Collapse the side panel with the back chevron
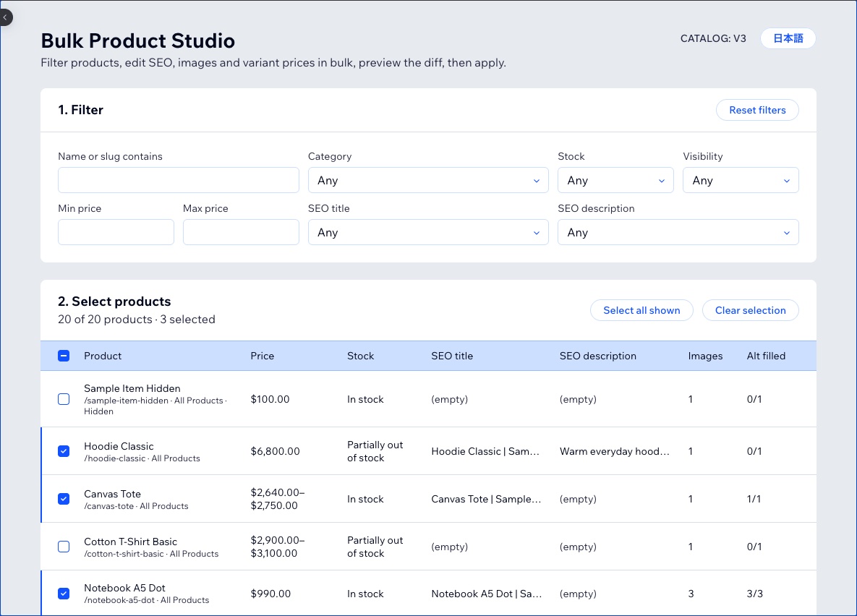Screen dimensions: 857x616 point(5,17)
